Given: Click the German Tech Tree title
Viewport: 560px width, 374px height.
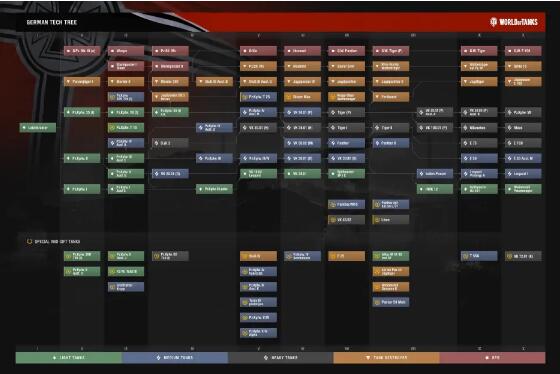Looking at the screenshot, I should click(x=52, y=22).
